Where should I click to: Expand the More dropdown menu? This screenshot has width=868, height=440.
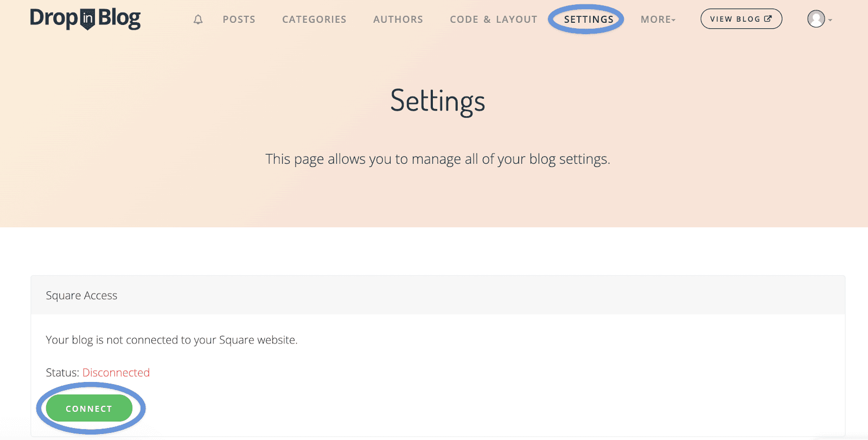658,20
